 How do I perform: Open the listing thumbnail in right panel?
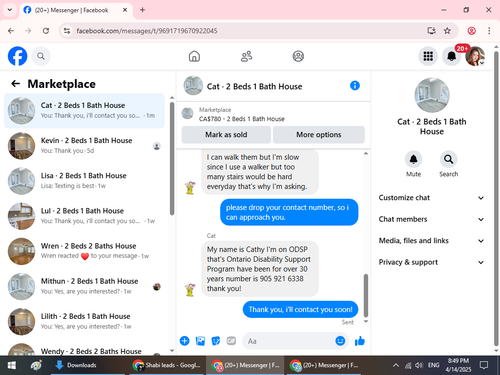tap(432, 95)
